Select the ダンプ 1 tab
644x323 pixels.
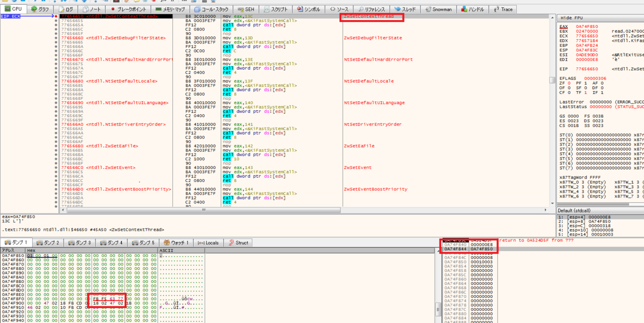pyautogui.click(x=16, y=243)
